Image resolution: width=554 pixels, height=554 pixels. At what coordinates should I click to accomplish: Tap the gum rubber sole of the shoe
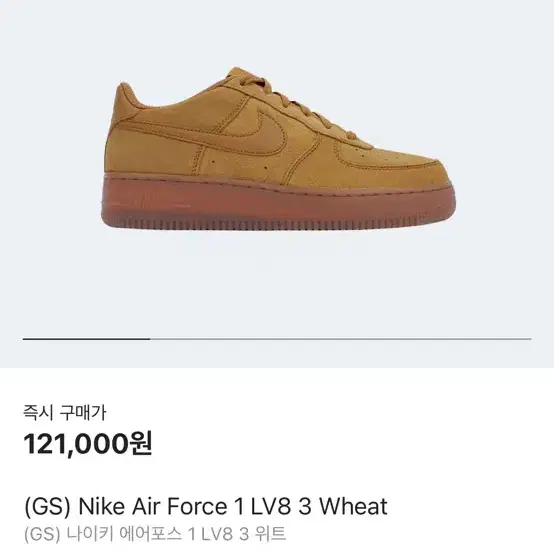[x=277, y=203]
